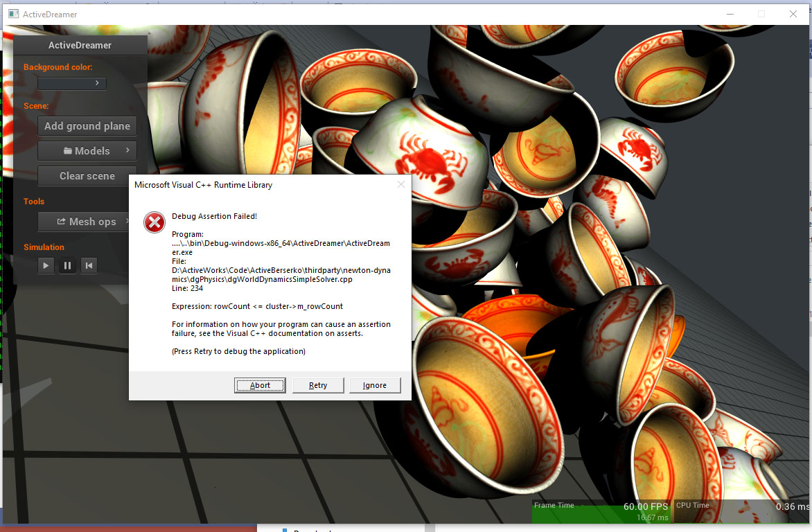Close the ActiveDreamer main window
The width and height of the screenshot is (812, 532).
[x=793, y=14]
